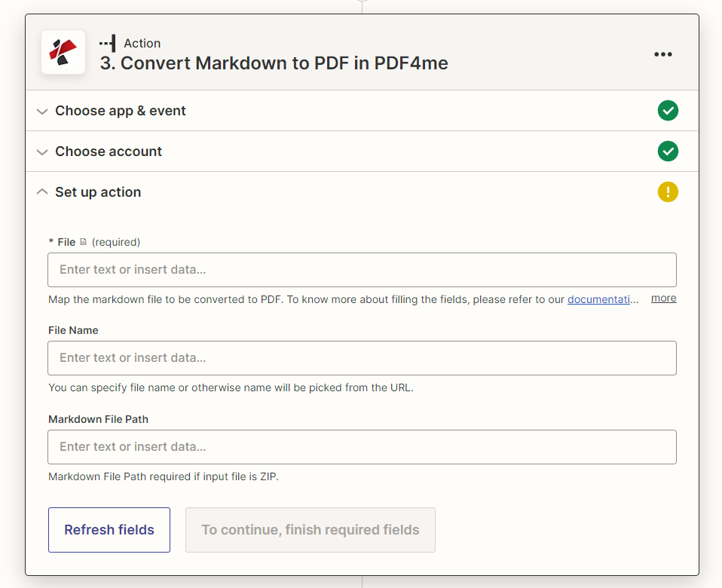722x588 pixels.
Task: Click the PDF4me app logo icon
Action: pos(63,53)
